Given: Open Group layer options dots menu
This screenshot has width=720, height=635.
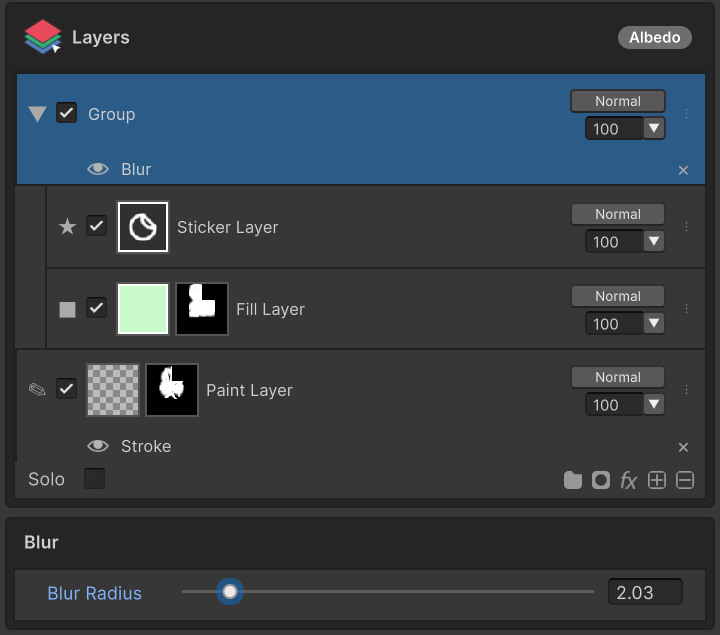Looking at the screenshot, I should click(686, 114).
